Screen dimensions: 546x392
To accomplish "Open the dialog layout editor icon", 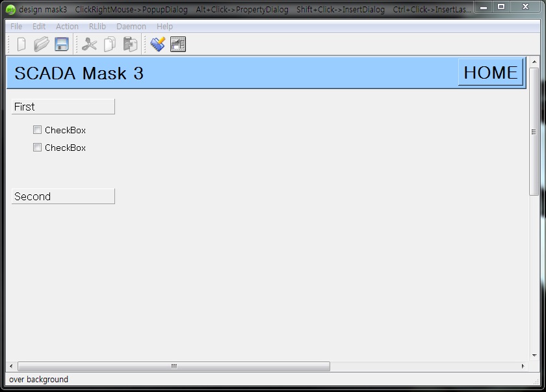I will pos(177,44).
